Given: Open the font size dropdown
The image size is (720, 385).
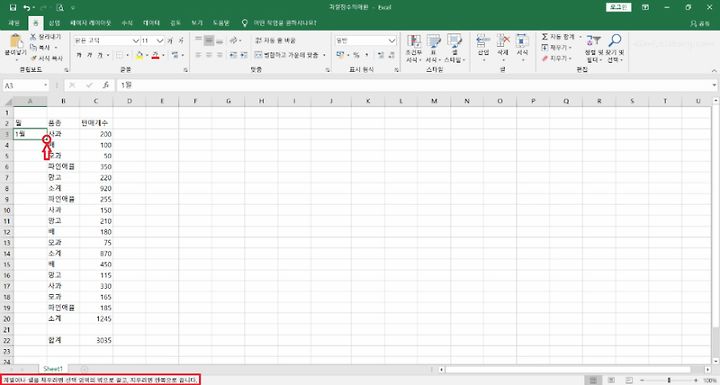Looking at the screenshot, I should click(160, 41).
